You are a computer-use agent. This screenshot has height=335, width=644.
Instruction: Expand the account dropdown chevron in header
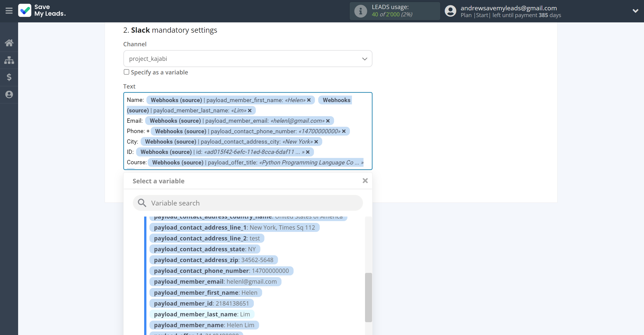(x=635, y=11)
